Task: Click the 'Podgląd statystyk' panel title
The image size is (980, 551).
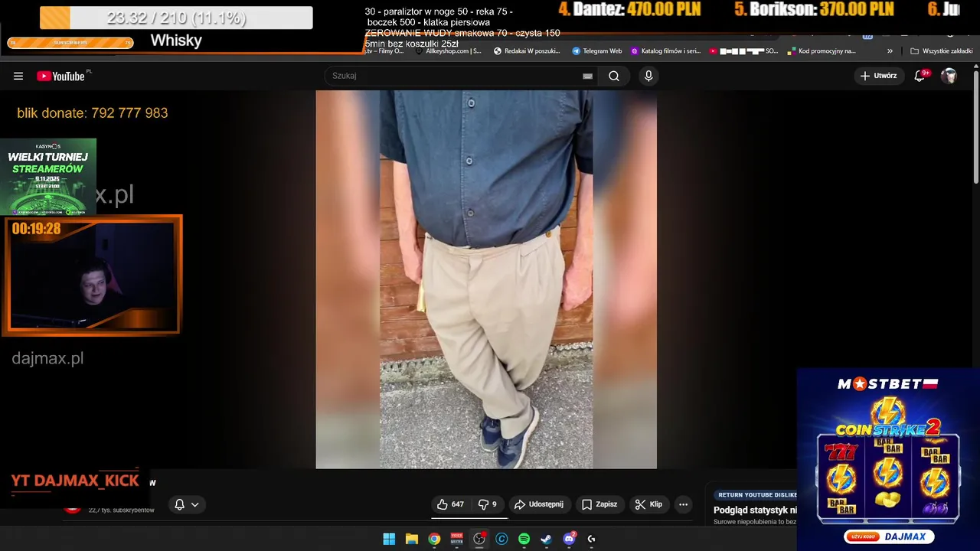Action: (755, 510)
